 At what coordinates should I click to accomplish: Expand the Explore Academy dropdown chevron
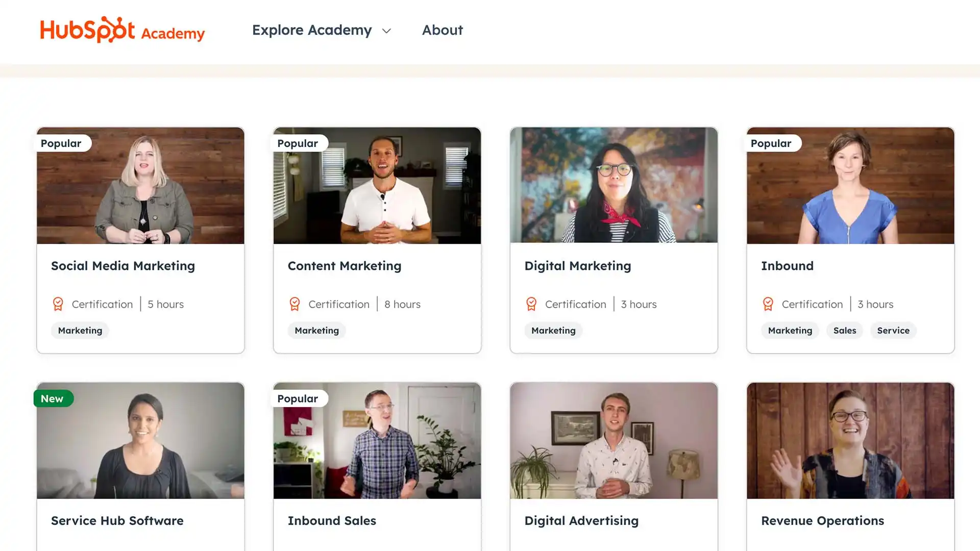tap(386, 31)
